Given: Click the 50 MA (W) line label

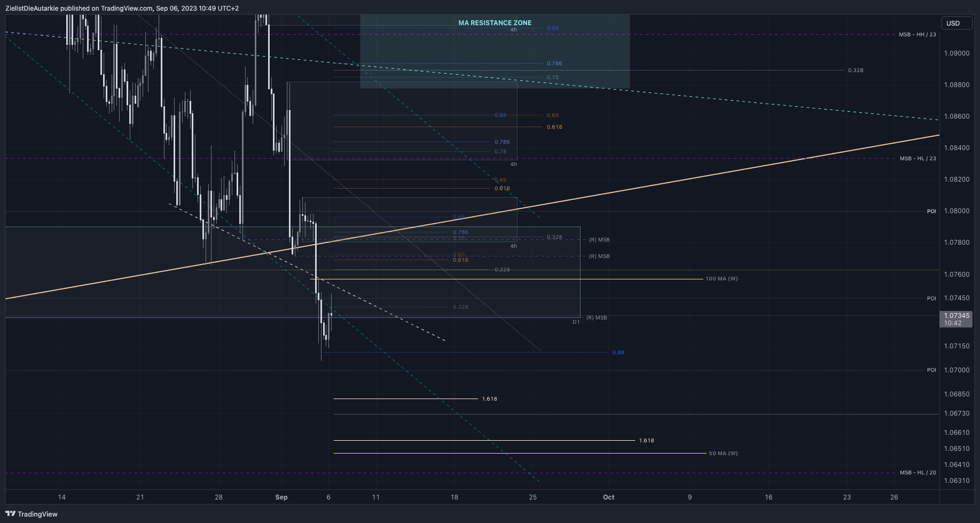Looking at the screenshot, I should pyautogui.click(x=723, y=454).
